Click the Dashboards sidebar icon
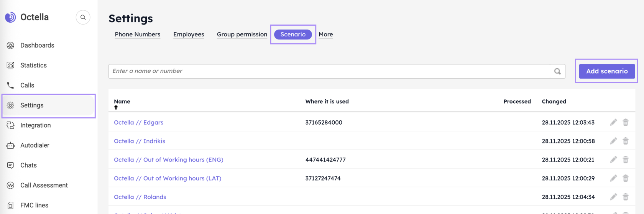Image resolution: width=644 pixels, height=214 pixels. pyautogui.click(x=11, y=45)
